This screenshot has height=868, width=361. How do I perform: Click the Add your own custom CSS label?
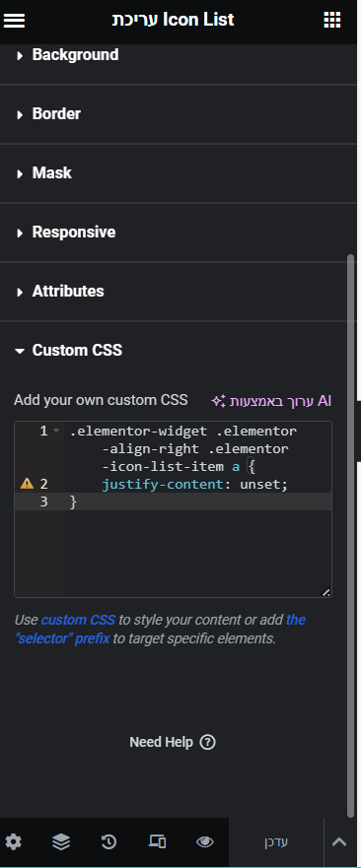click(101, 400)
